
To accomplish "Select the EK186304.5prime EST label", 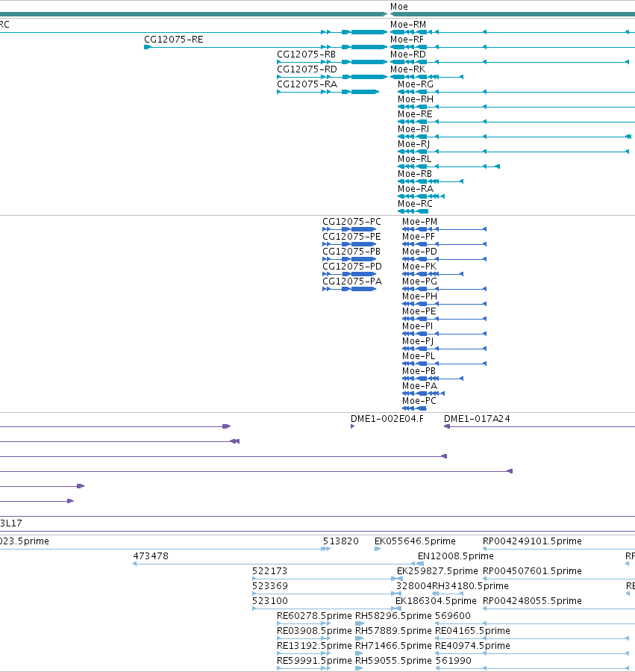I will pyautogui.click(x=436, y=601).
